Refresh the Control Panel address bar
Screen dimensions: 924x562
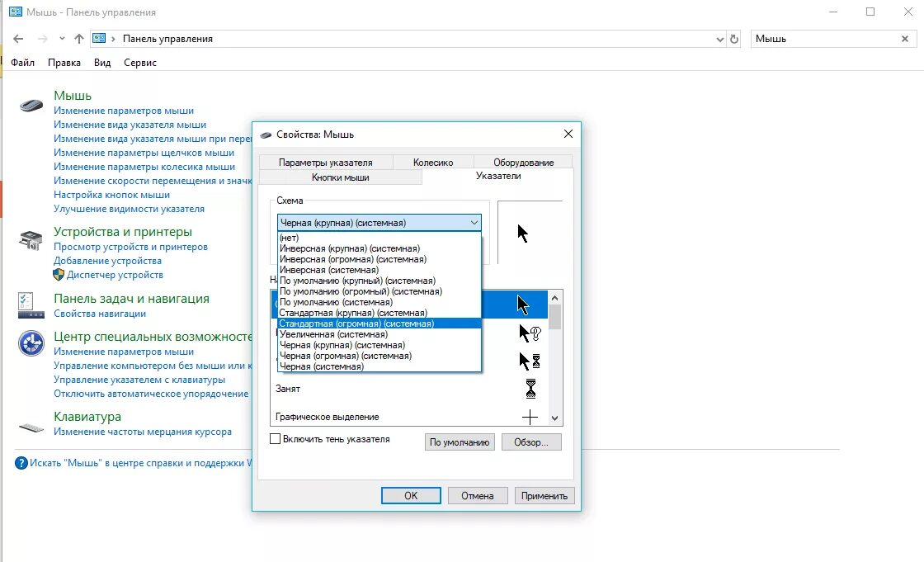point(734,39)
